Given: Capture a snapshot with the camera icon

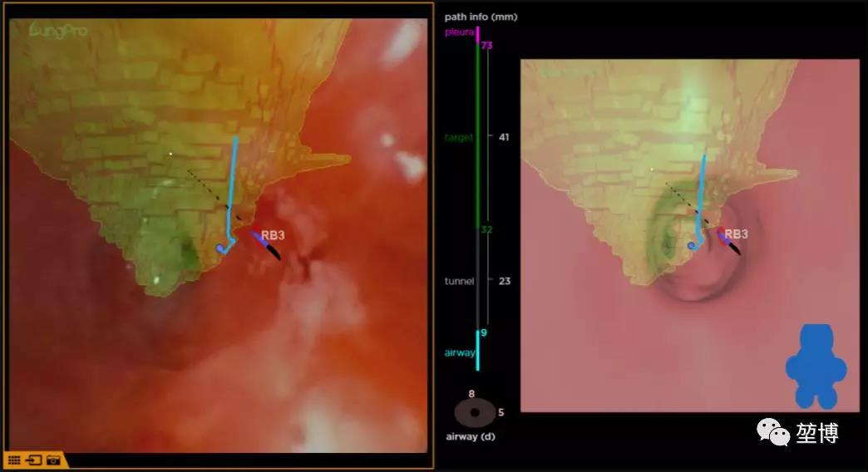Looking at the screenshot, I should pyautogui.click(x=54, y=460).
